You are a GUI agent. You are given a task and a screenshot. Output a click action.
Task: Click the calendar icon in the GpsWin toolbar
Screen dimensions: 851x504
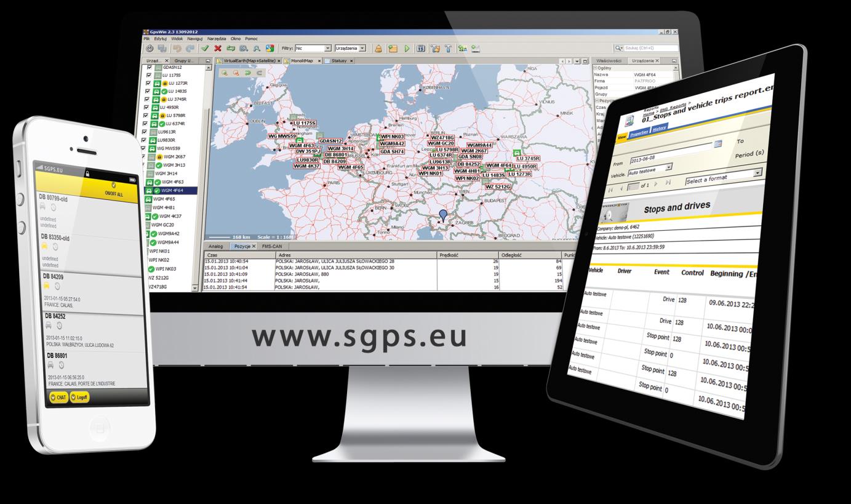422,48
